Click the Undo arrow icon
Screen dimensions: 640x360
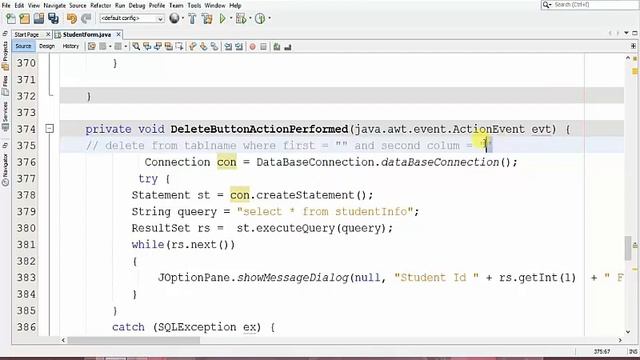click(72, 18)
